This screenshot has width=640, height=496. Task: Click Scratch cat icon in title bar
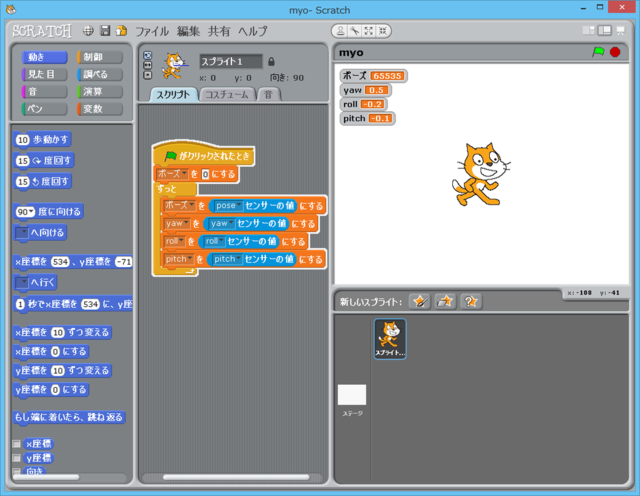coord(11,9)
